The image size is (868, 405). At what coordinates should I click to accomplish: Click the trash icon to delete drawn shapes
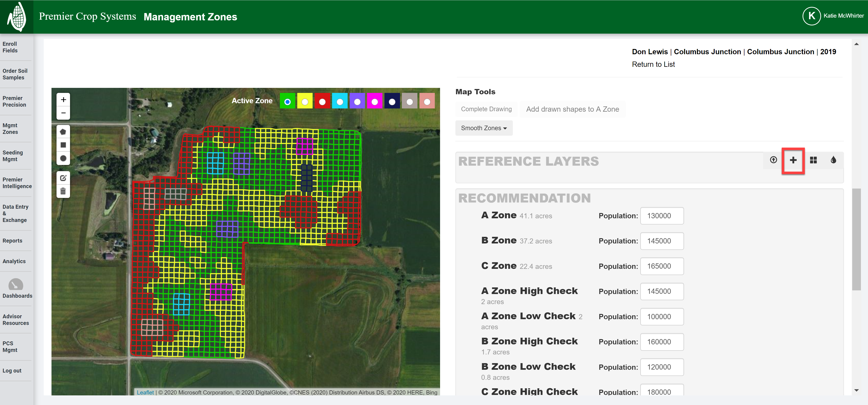click(x=63, y=191)
